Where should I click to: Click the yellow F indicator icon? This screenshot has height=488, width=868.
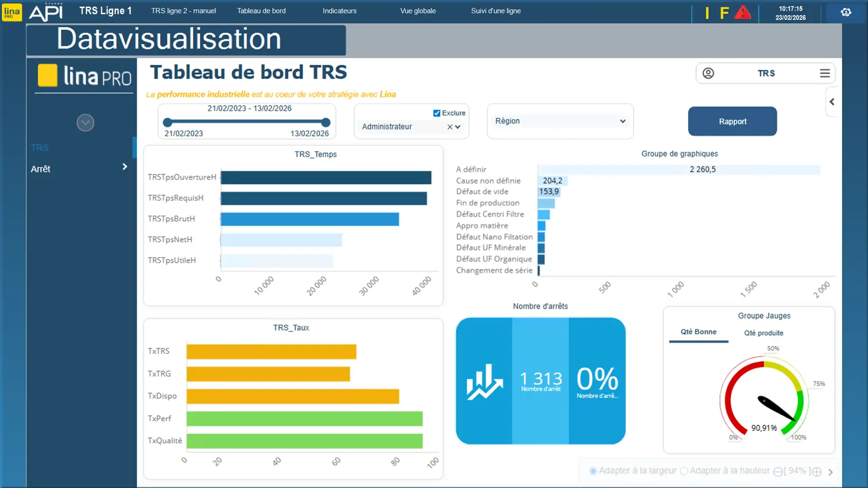tap(724, 13)
